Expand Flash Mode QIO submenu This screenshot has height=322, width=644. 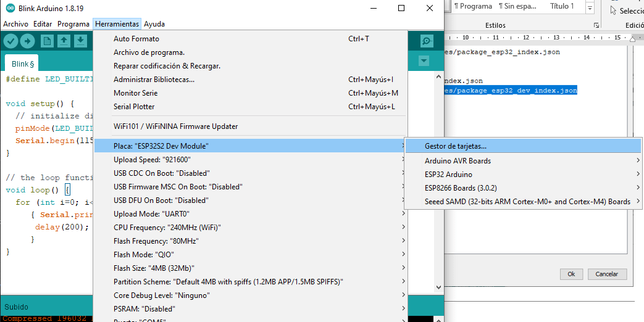coord(251,254)
